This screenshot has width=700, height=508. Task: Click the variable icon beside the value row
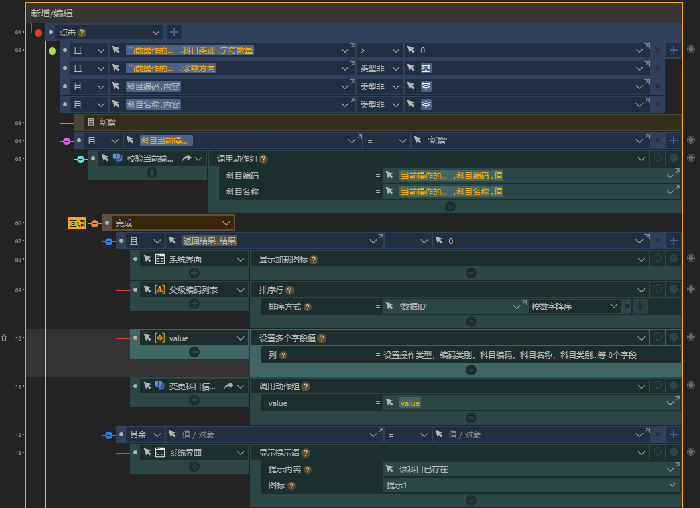click(159, 338)
